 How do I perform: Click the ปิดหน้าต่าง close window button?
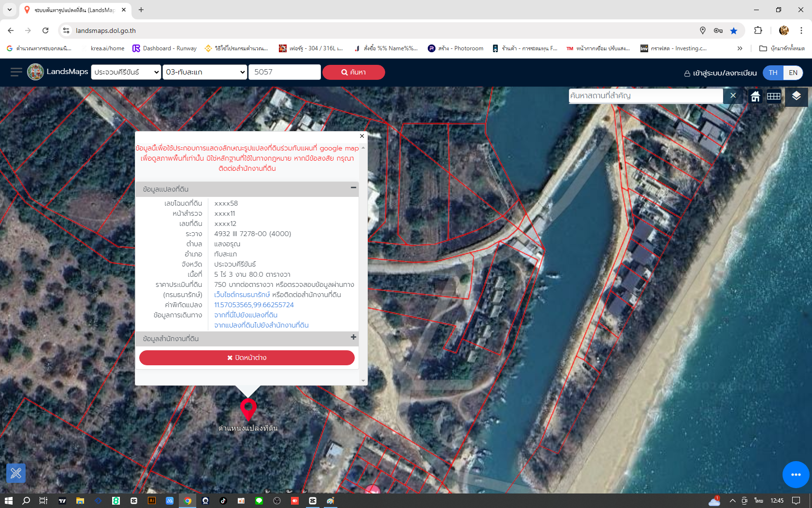tap(246, 358)
